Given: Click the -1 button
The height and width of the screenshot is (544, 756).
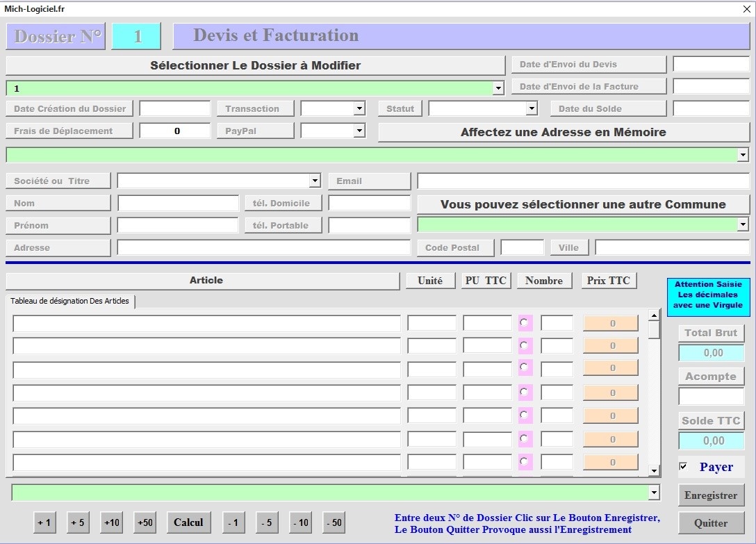Looking at the screenshot, I should point(233,522).
